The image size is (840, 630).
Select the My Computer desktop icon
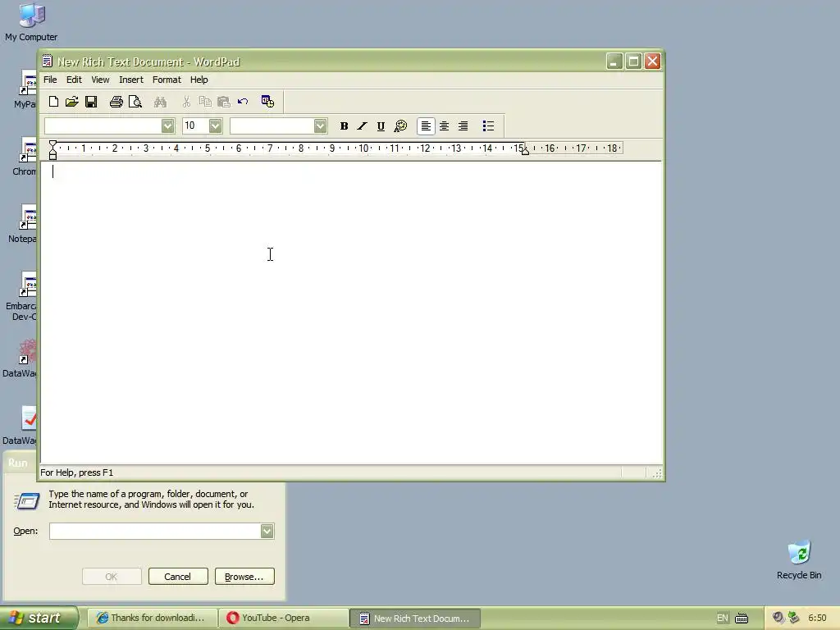point(31,21)
